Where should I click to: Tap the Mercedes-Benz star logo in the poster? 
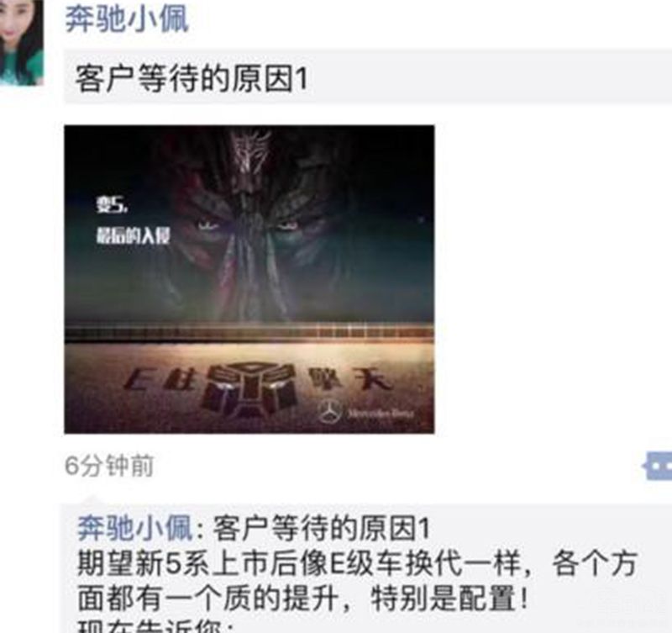pos(330,412)
